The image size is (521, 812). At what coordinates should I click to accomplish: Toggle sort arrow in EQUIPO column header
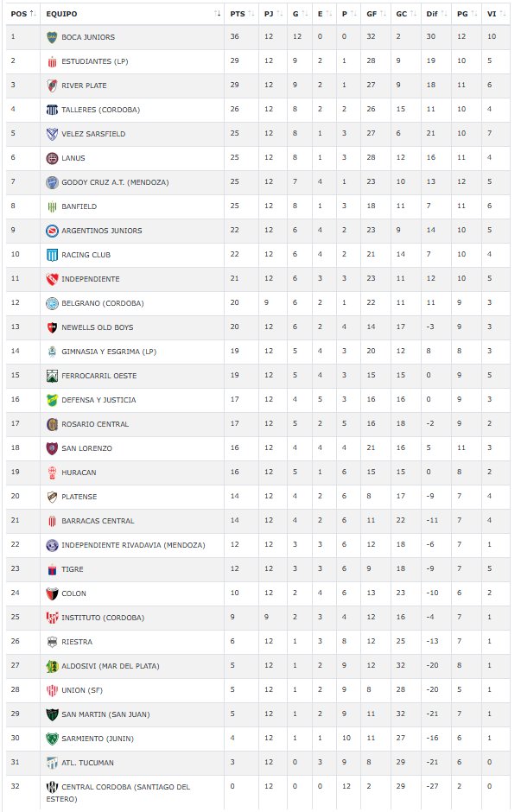coord(218,14)
